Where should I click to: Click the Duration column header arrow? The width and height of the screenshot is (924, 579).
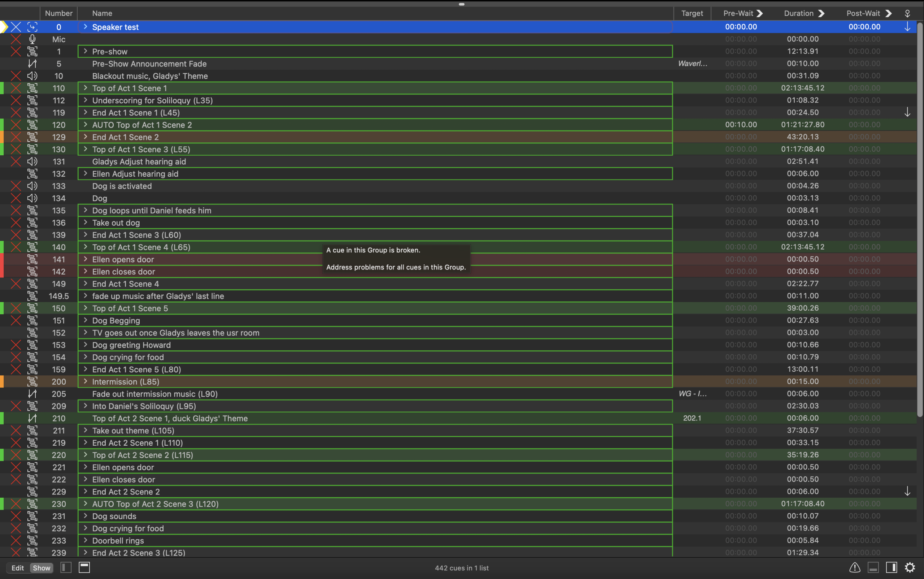(821, 13)
